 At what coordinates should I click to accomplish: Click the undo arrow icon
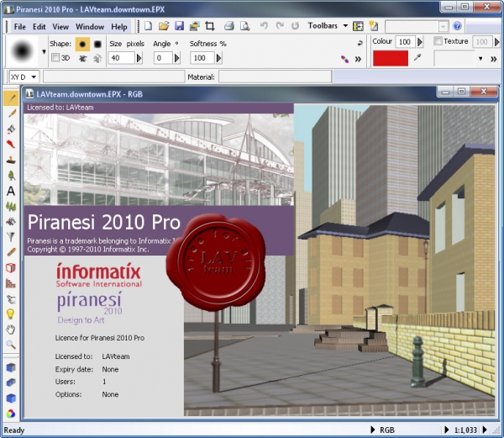click(264, 26)
